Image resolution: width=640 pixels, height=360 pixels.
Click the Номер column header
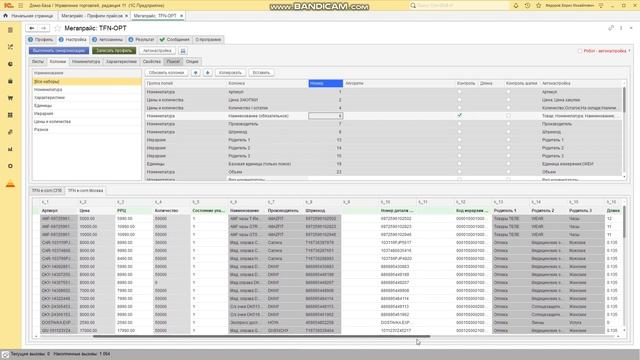tap(325, 83)
